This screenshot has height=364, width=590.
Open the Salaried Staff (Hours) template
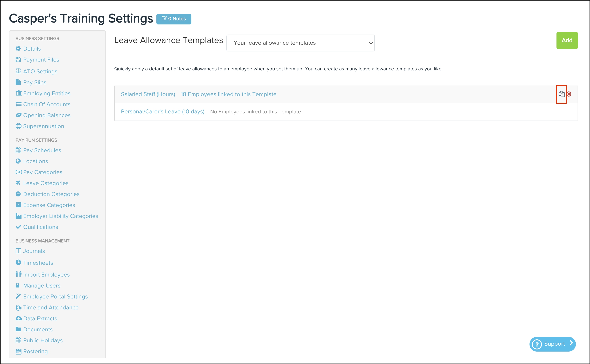click(148, 94)
